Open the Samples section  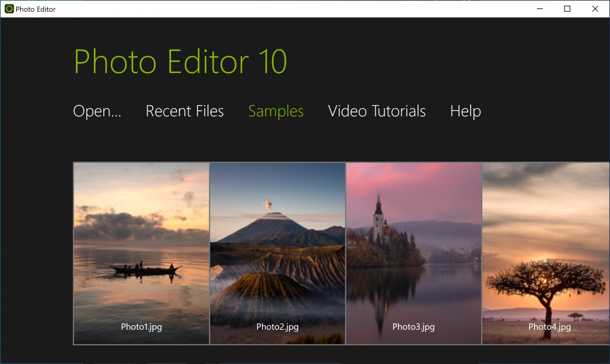click(x=275, y=111)
